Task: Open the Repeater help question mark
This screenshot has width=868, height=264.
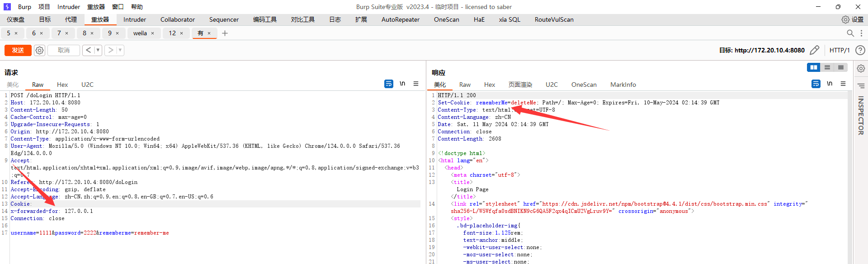Action: click(860, 50)
